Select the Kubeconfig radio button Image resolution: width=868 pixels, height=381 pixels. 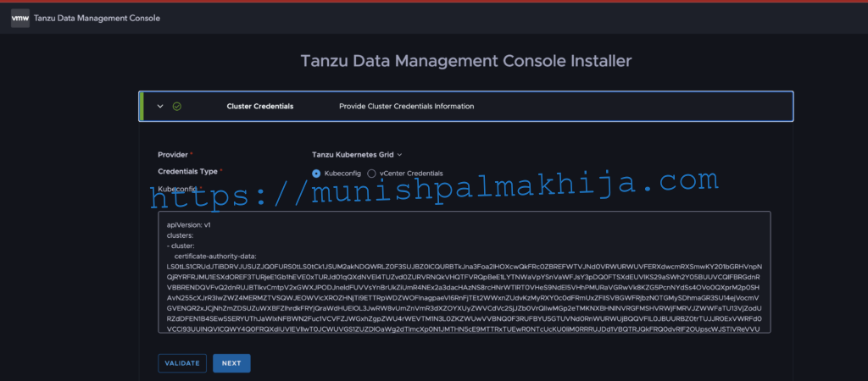click(316, 173)
